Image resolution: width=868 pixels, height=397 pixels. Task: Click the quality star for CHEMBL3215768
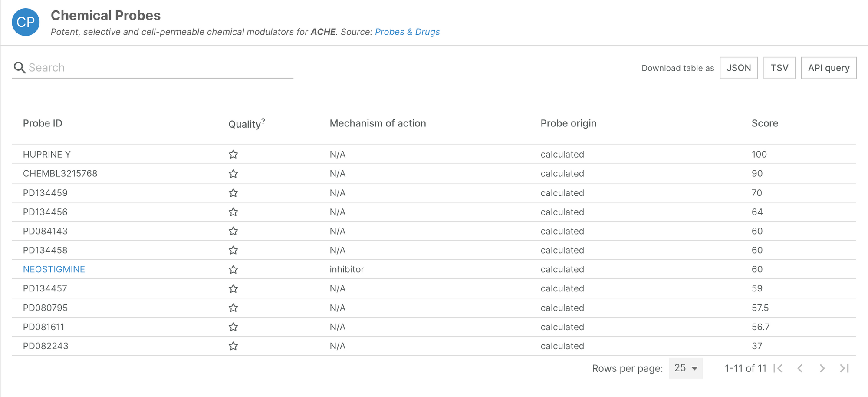pos(233,174)
